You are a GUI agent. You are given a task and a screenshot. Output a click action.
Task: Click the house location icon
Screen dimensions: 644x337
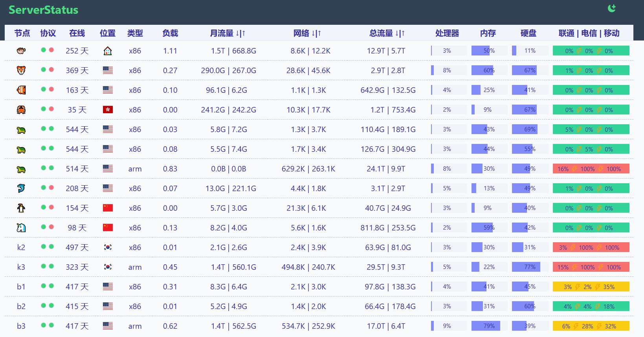coord(108,51)
